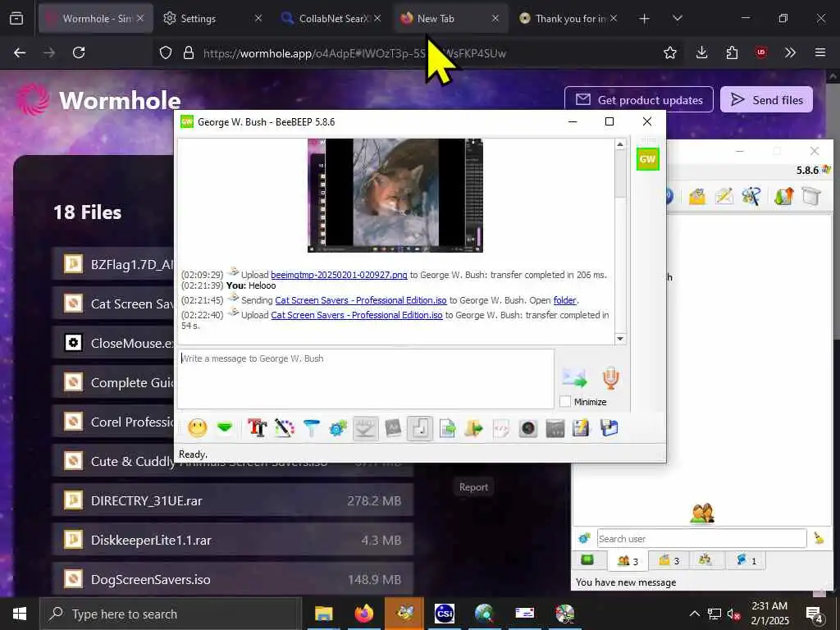The height and width of the screenshot is (630, 840).
Task: Check the Minimize checkbox
Action: (x=565, y=401)
